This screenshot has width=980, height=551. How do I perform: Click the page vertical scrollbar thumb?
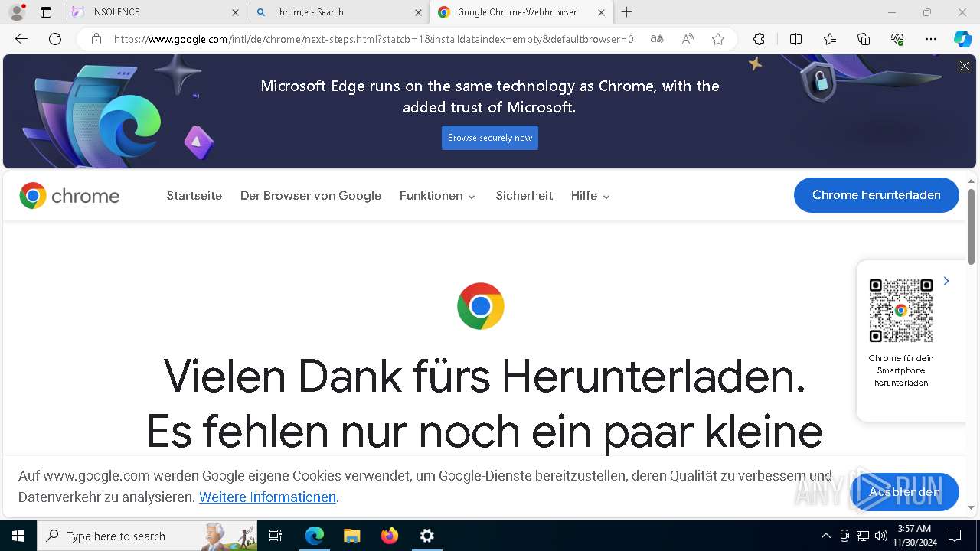click(972, 227)
